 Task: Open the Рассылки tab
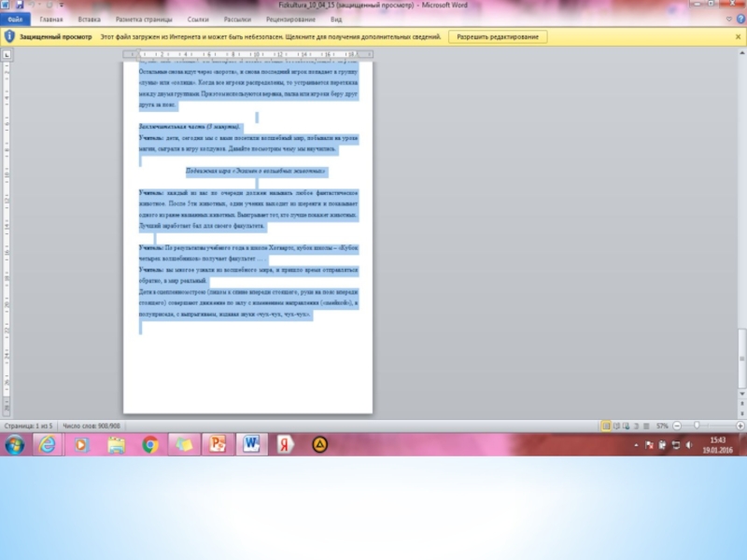pyautogui.click(x=237, y=20)
